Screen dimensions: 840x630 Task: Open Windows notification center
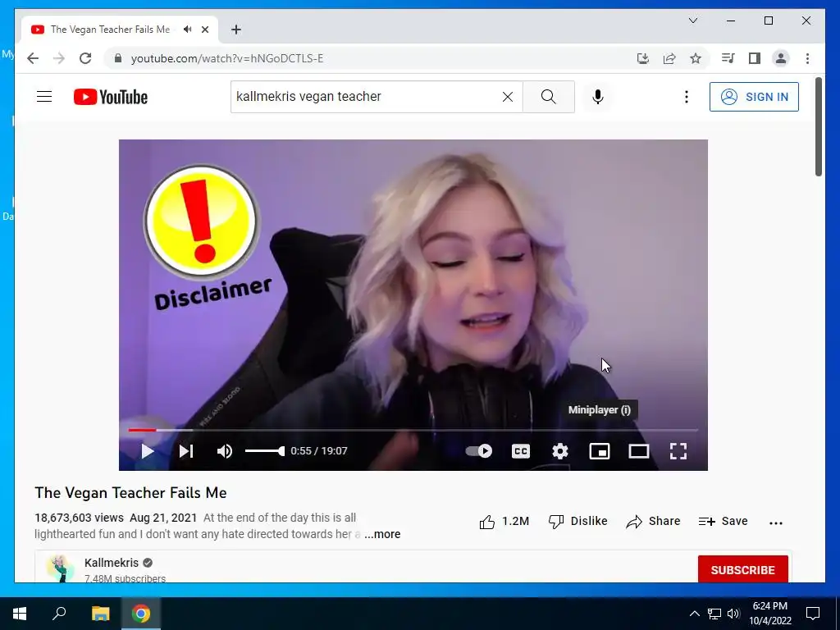[x=813, y=614]
